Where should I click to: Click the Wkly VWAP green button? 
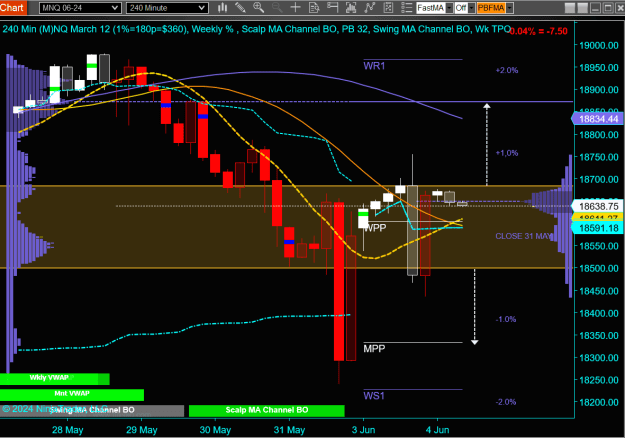[55, 378]
